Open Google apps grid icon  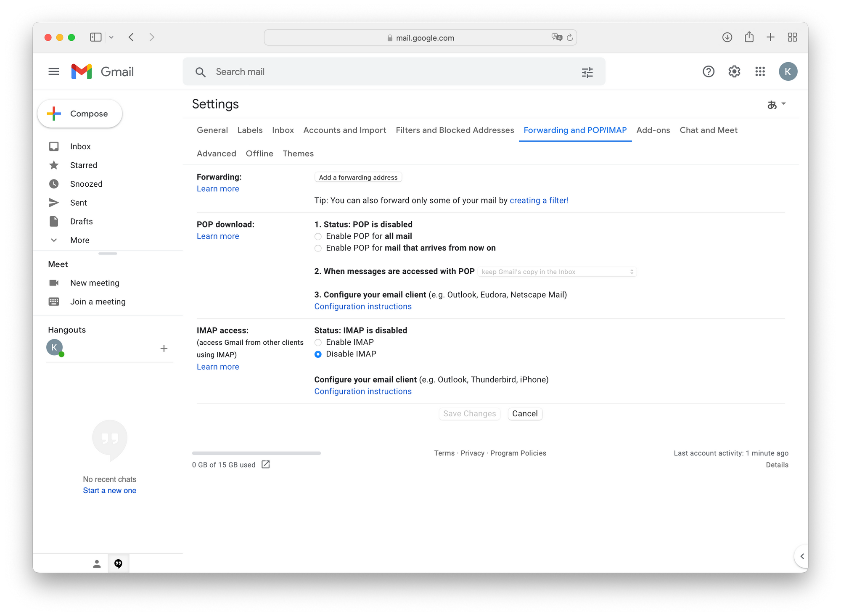[x=760, y=71]
